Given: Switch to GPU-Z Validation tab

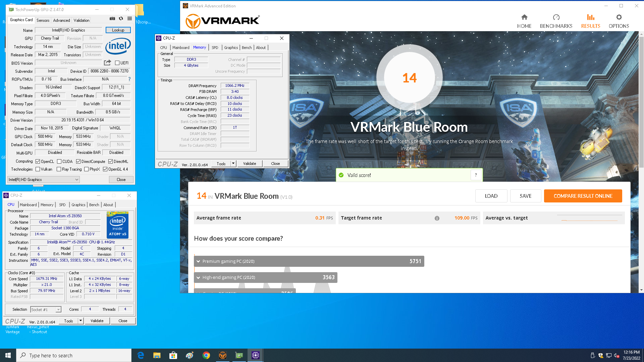Looking at the screenshot, I should [82, 20].
